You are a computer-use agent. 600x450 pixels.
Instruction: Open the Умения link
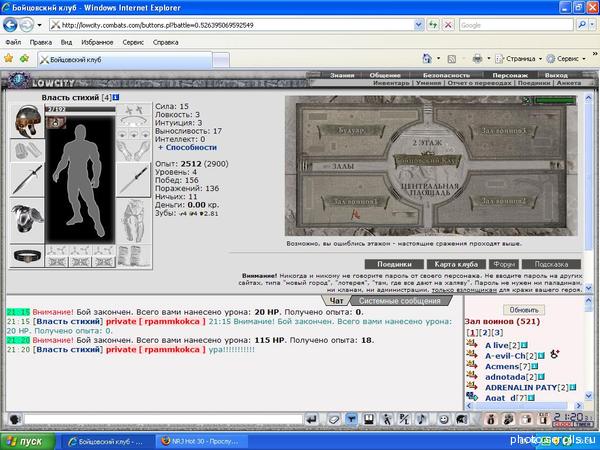[x=429, y=83]
